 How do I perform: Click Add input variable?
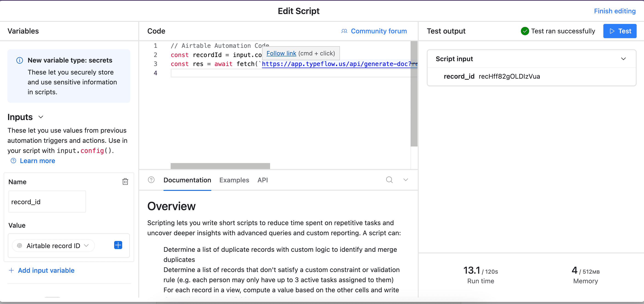[x=46, y=270]
